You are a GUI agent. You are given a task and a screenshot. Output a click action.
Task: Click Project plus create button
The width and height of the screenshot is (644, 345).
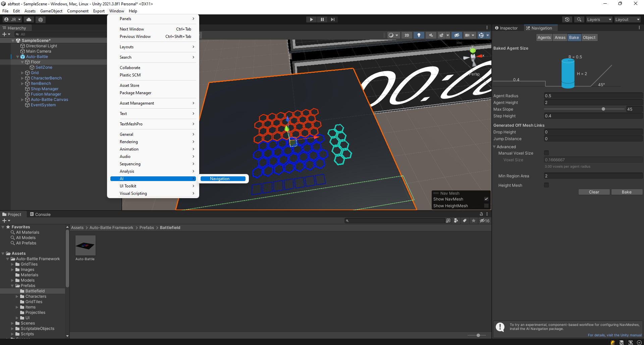(x=6, y=221)
